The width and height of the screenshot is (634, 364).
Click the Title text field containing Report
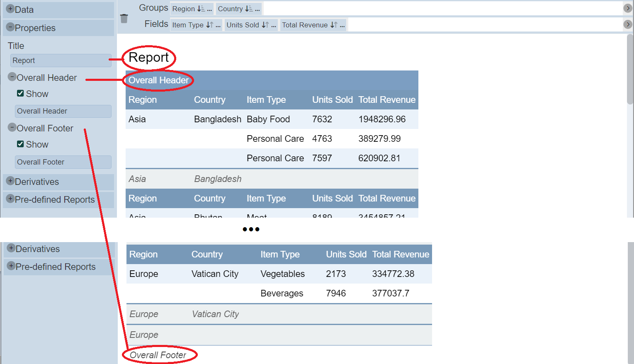61,61
